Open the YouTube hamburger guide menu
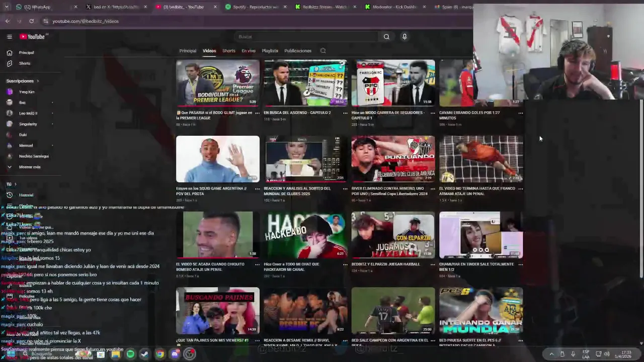 coord(9,37)
